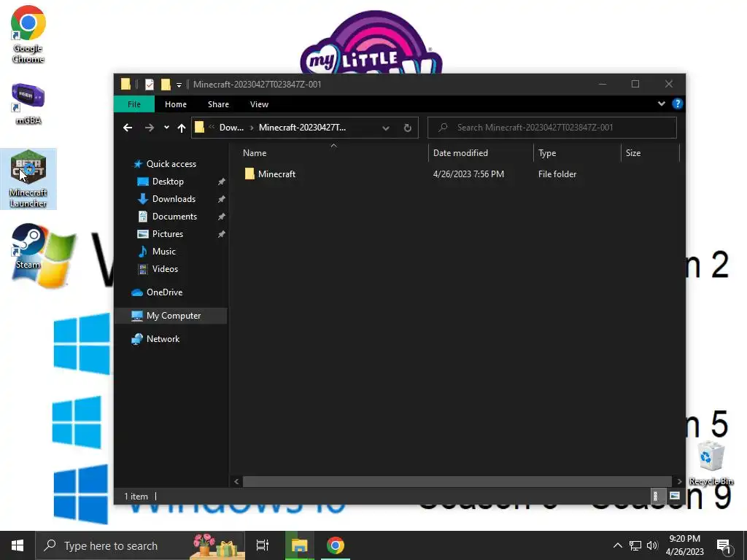This screenshot has width=747, height=560.
Task: Launch mGBA emulator desktop icon
Action: click(x=28, y=104)
